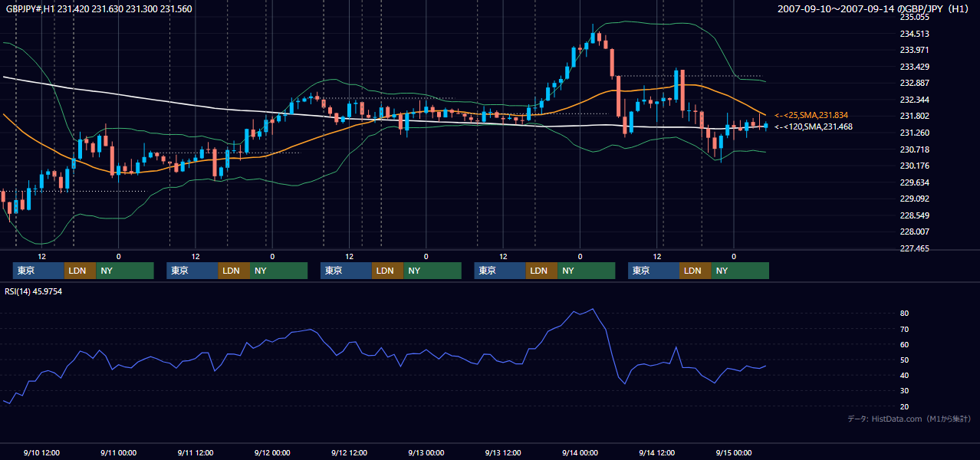Click RSI scale value 70
This screenshot has height=460, width=980.
[904, 329]
